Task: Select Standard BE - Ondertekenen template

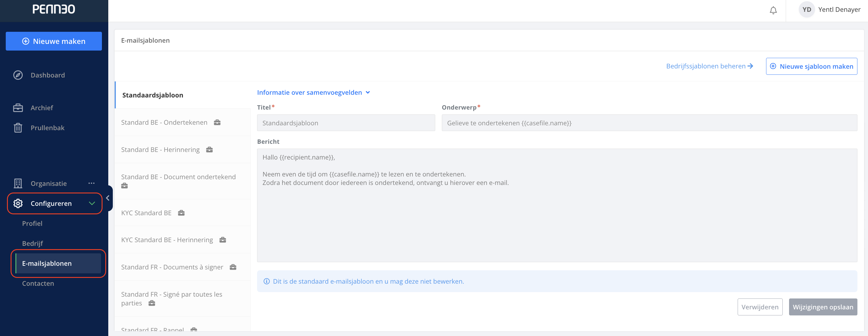Action: click(x=183, y=122)
